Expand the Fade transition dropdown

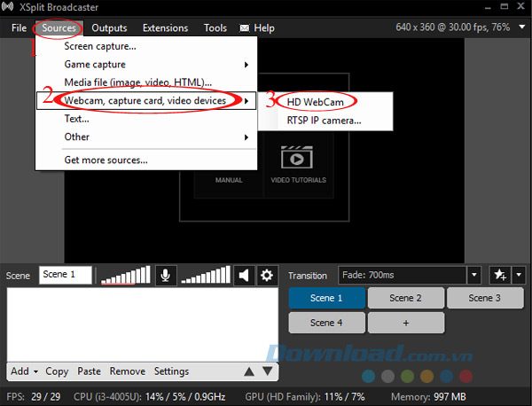click(474, 276)
